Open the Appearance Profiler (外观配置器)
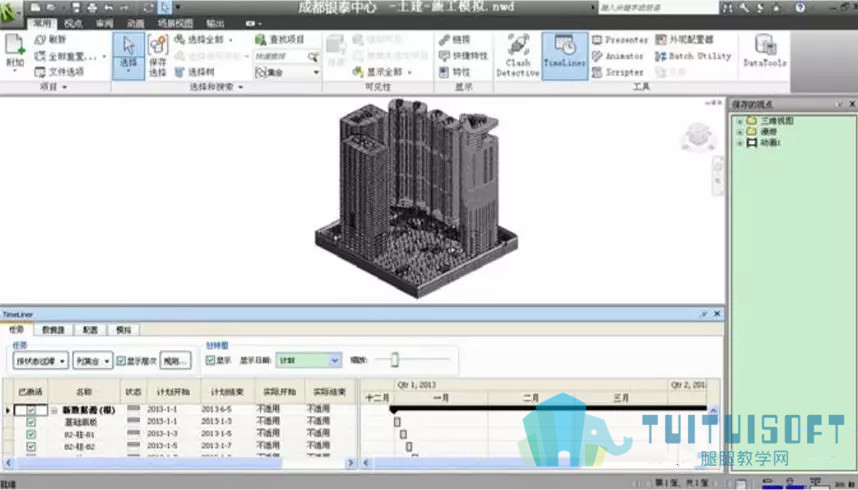 coord(685,39)
